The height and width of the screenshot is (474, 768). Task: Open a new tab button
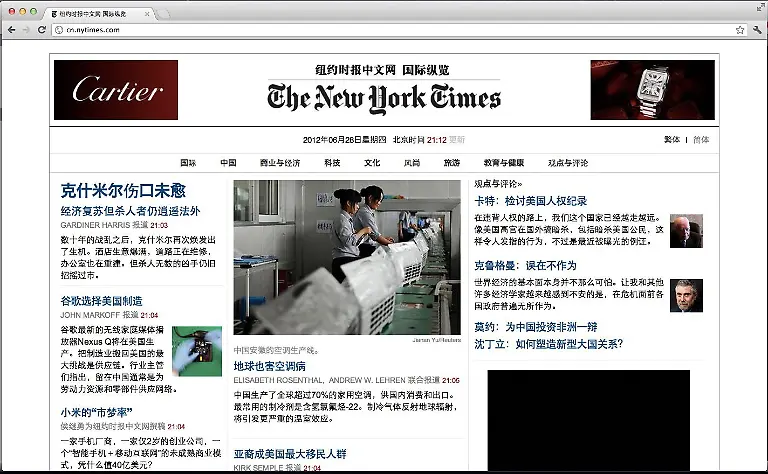(163, 14)
